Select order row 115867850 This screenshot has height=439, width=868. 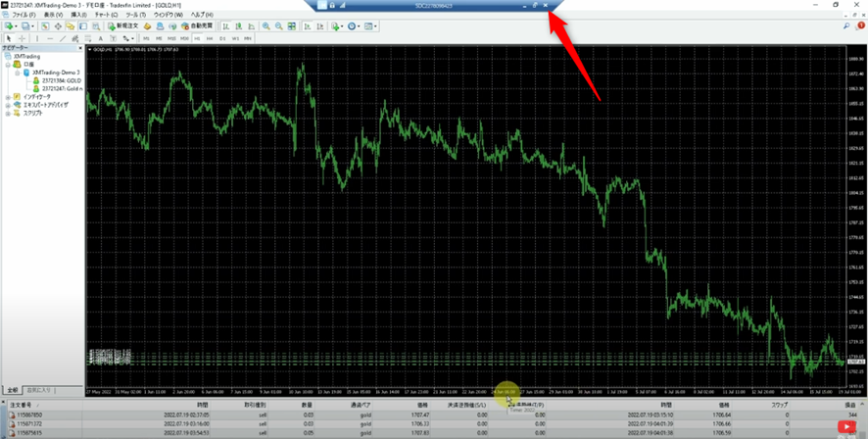(434, 415)
